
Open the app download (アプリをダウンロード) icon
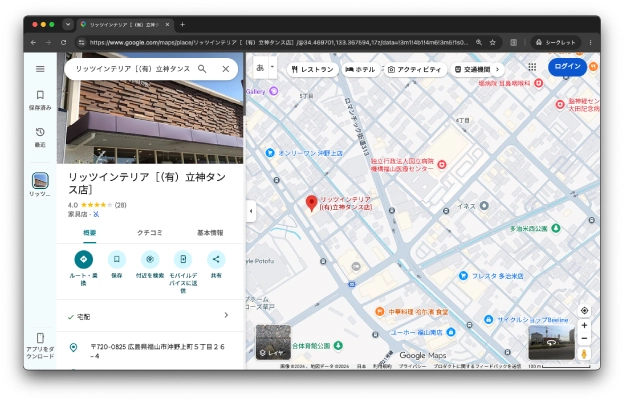click(40, 345)
